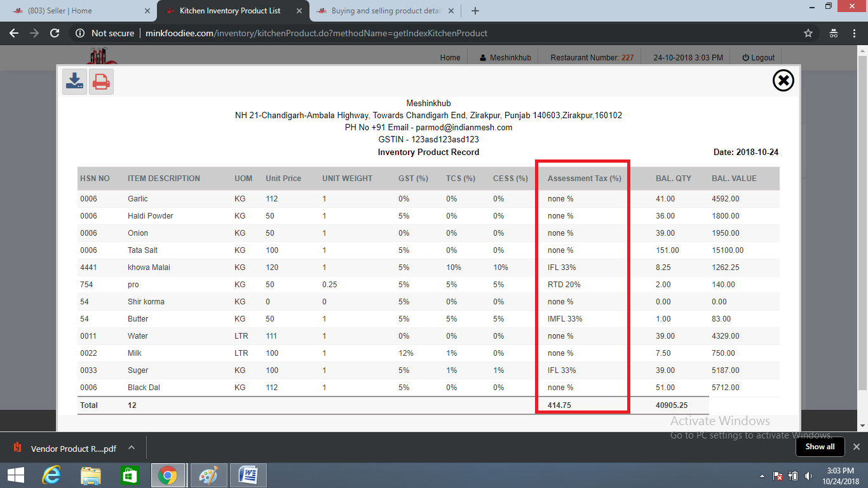
Task: Open Windows Store from taskbar
Action: coord(130,475)
